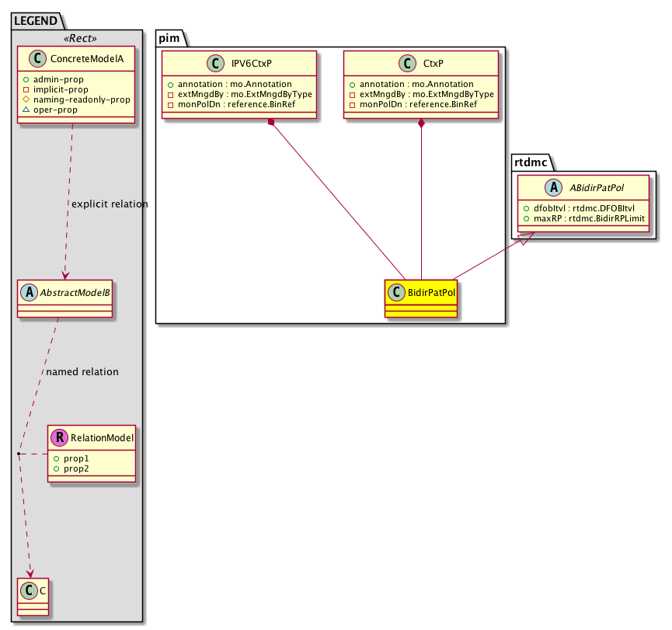Click the yellow highlighted BidirPatPol box
Viewport: 672px width, 630px height.
(420, 298)
